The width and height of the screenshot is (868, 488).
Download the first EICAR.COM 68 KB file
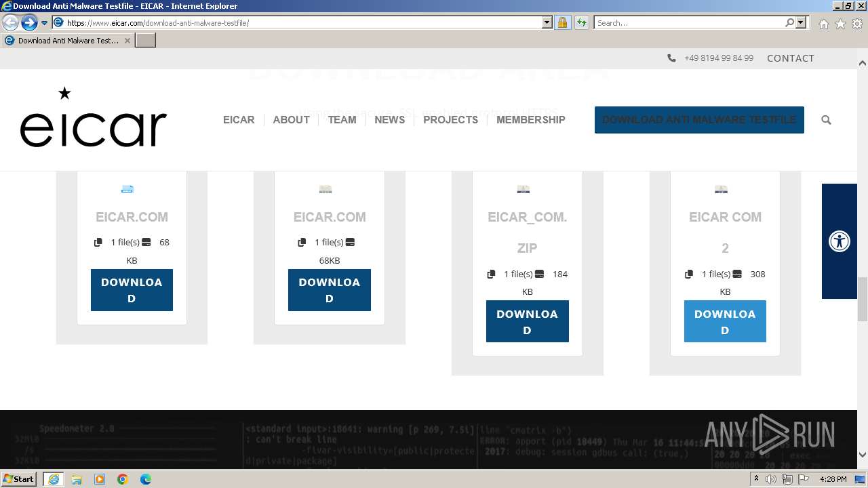(132, 290)
